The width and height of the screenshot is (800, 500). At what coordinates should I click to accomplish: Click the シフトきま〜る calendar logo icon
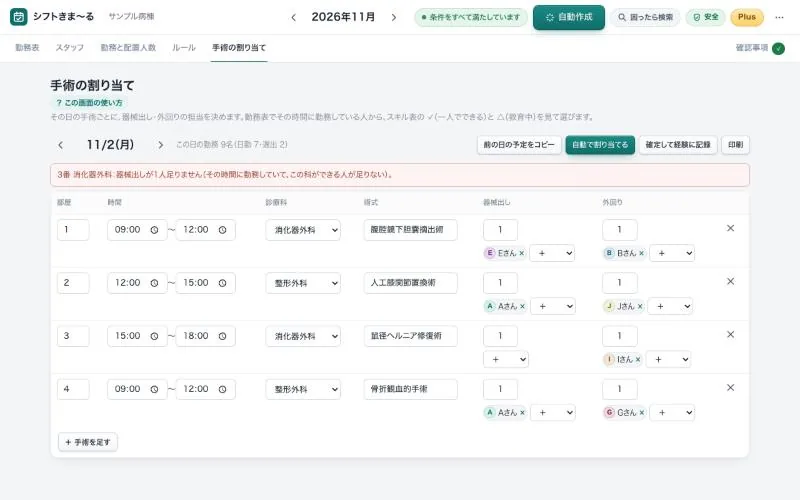click(x=18, y=17)
